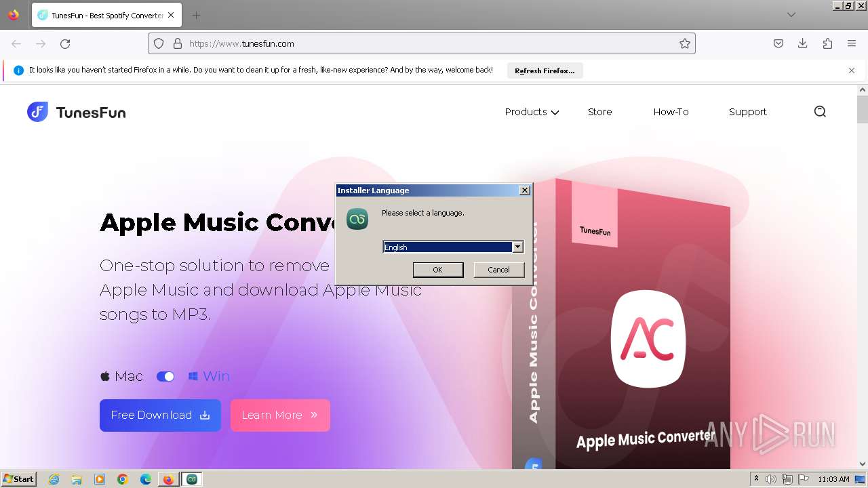
Task: Click the TunesFun logo icon
Action: point(37,112)
